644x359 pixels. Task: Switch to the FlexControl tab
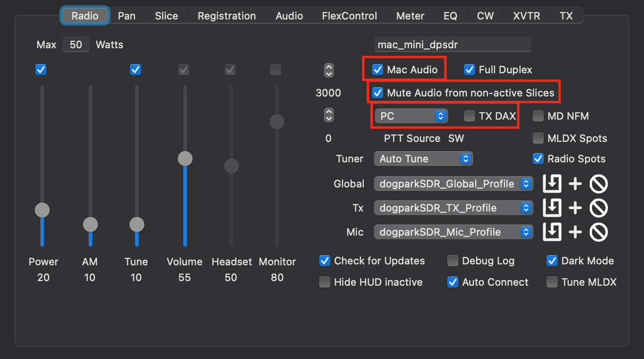click(x=349, y=16)
